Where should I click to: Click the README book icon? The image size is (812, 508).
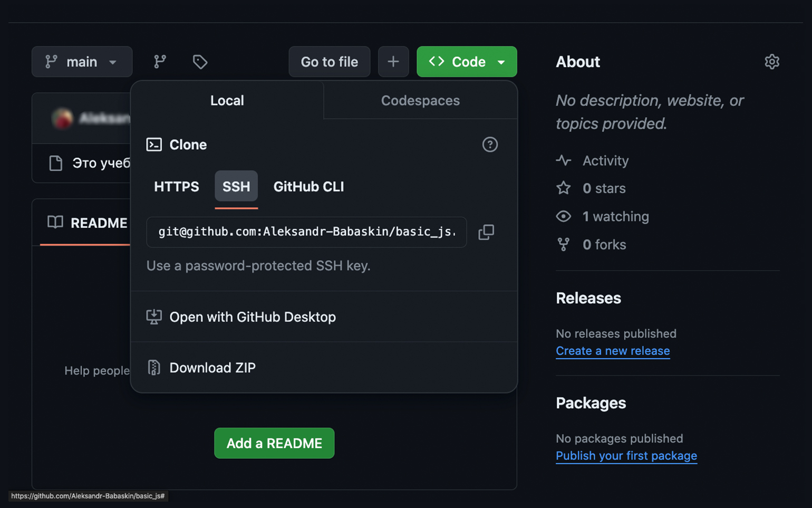tap(55, 223)
